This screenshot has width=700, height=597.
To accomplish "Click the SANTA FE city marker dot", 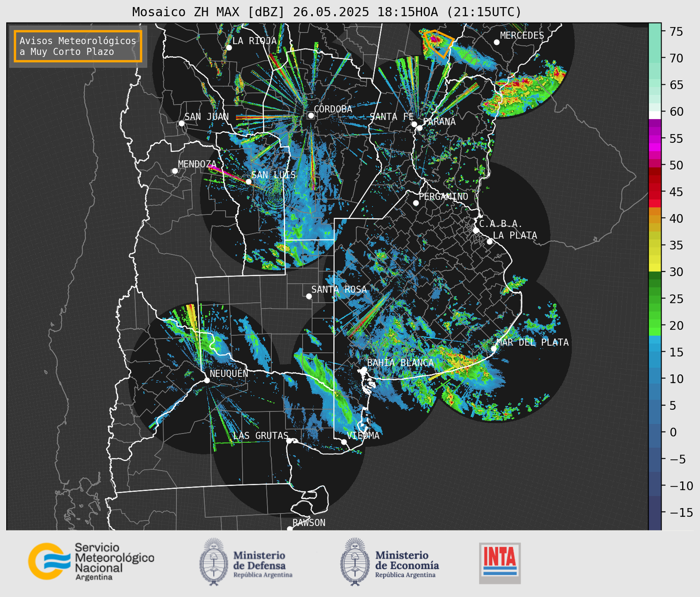I will [414, 124].
